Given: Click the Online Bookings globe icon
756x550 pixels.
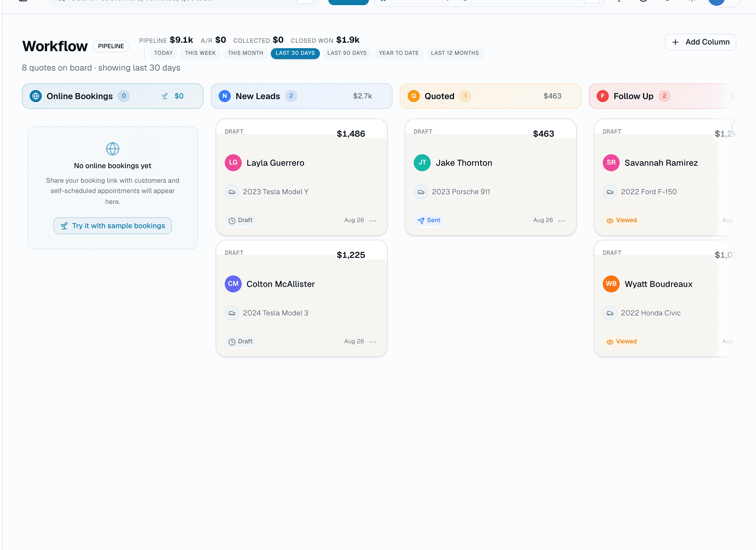Looking at the screenshot, I should tap(36, 96).
